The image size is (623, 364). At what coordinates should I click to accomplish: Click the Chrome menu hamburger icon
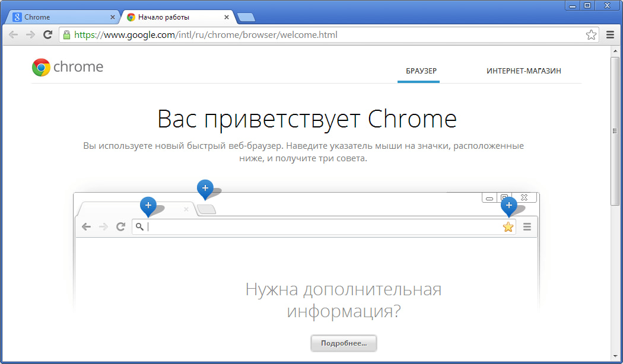[x=611, y=34]
